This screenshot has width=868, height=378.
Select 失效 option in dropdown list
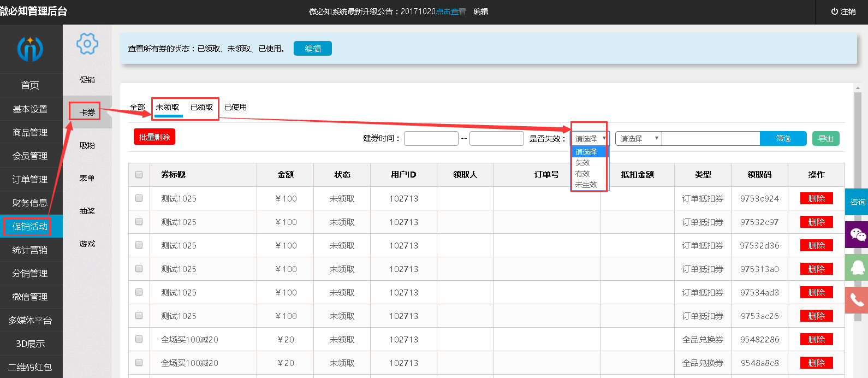583,163
